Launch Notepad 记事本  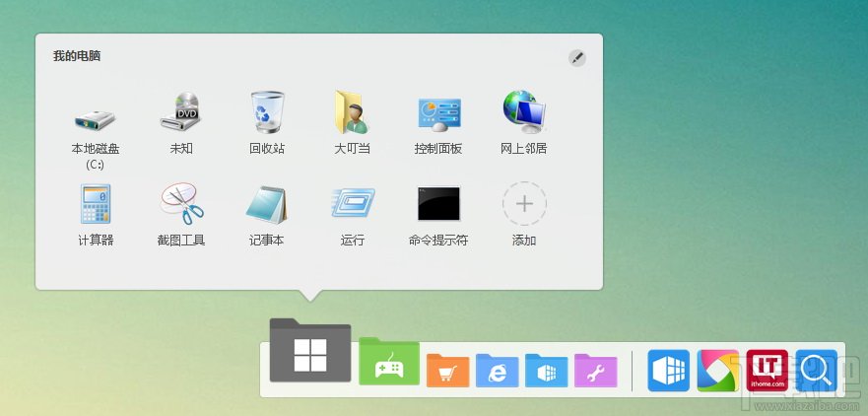pyautogui.click(x=267, y=204)
